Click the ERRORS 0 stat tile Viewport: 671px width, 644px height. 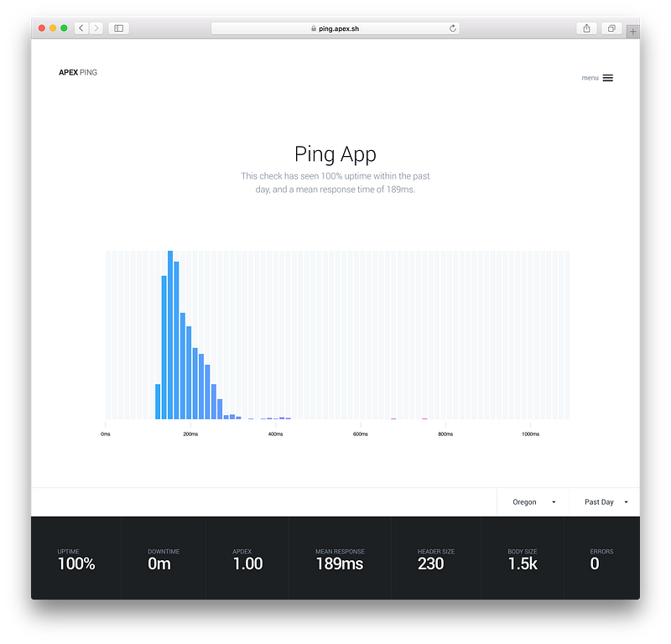coord(601,558)
